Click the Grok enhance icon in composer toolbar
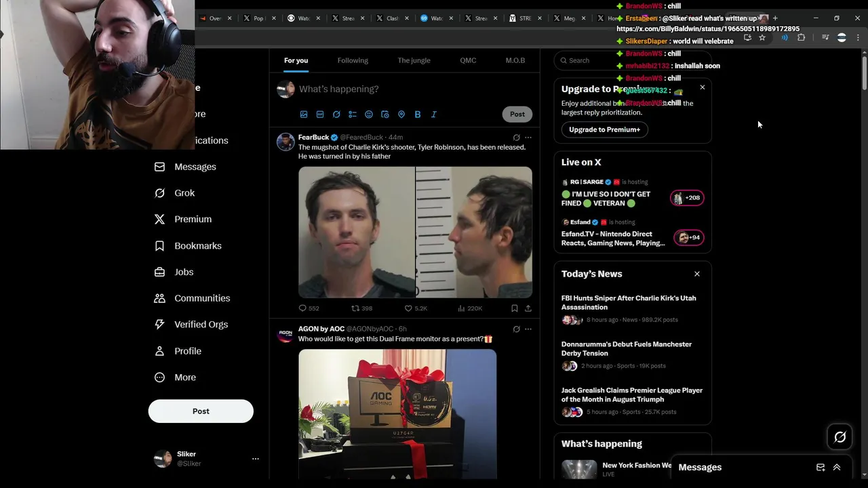Image resolution: width=868 pixels, height=488 pixels. coord(336,115)
